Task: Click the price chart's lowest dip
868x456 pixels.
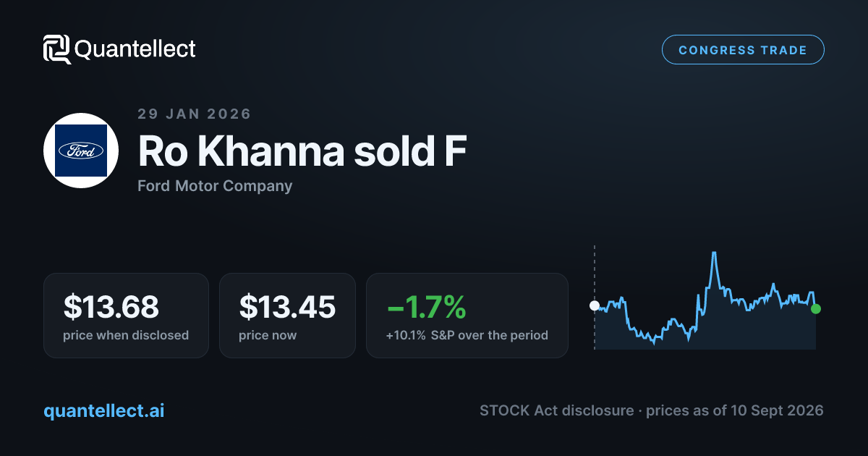Action: 654,342
